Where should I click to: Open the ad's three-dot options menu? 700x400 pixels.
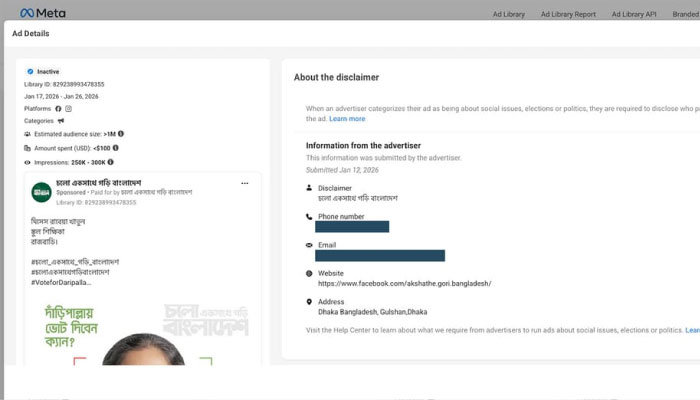(x=245, y=183)
